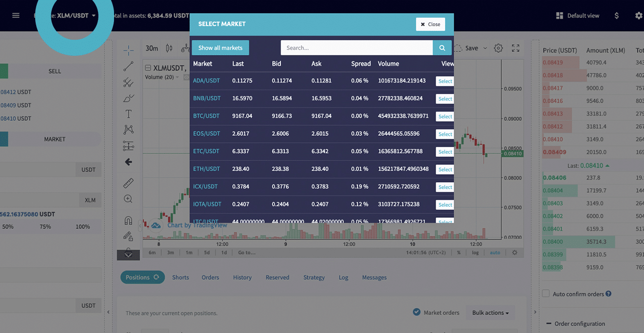Image resolution: width=644 pixels, height=333 pixels.
Task: Switch to the Shorts tab
Action: [180, 277]
